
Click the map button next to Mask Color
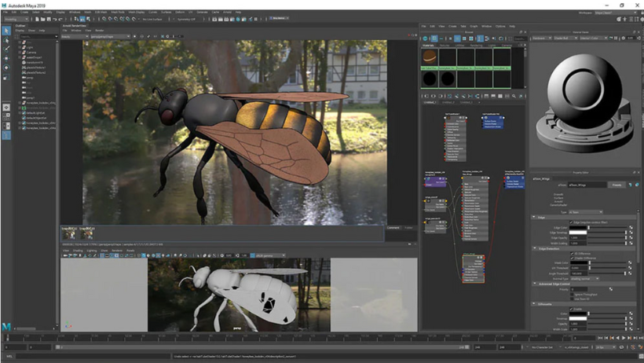point(631,262)
